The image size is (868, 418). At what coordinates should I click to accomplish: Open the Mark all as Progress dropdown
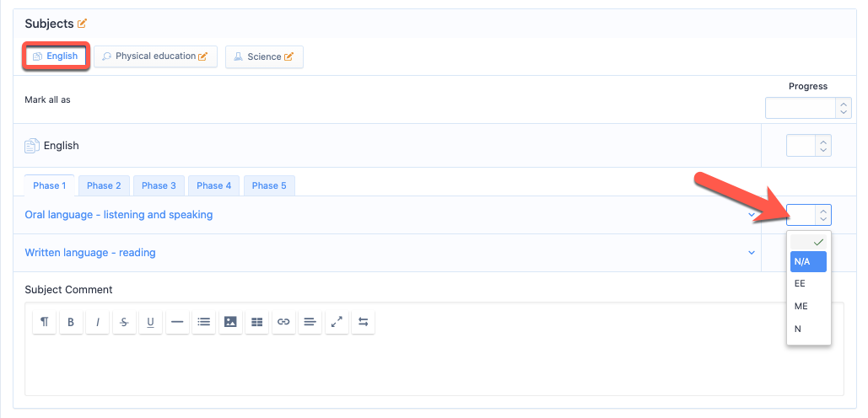pyautogui.click(x=807, y=108)
